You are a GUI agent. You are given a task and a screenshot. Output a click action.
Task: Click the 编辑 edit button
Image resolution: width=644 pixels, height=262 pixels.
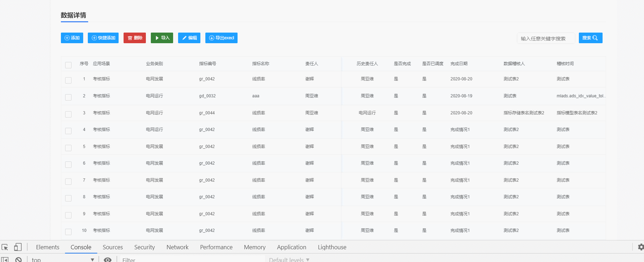click(189, 38)
